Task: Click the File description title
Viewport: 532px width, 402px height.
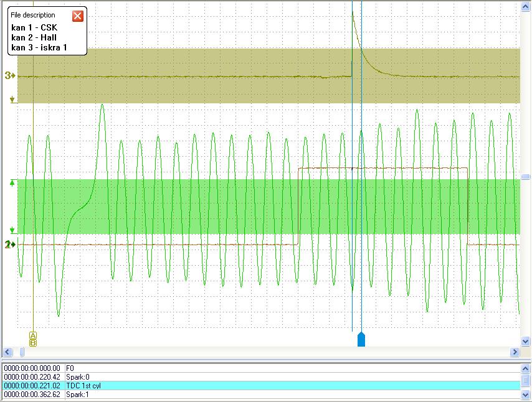Action: point(32,15)
